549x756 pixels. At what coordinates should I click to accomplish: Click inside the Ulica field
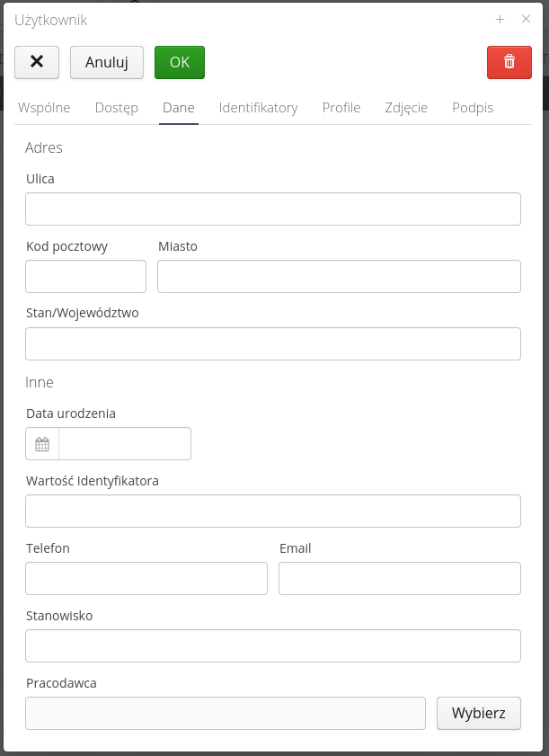(273, 209)
